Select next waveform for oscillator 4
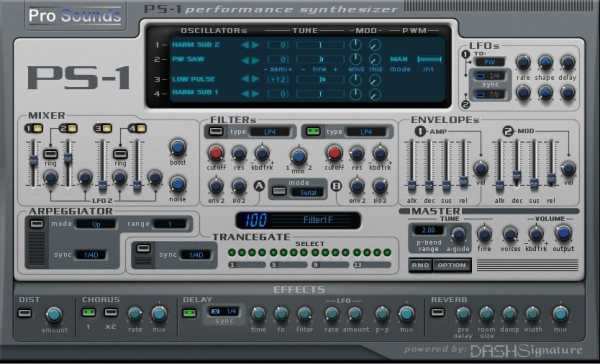 click(x=255, y=94)
